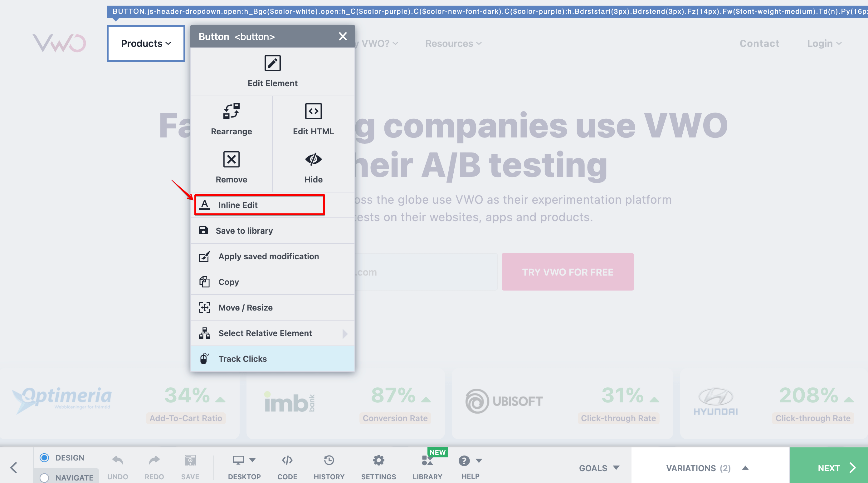Click the Remove element icon
The width and height of the screenshot is (868, 483).
(231, 160)
